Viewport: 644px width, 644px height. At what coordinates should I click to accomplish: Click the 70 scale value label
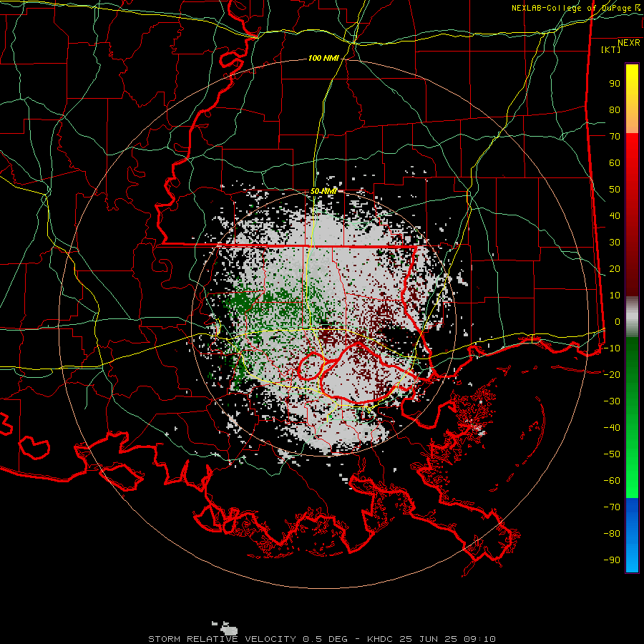(615, 137)
